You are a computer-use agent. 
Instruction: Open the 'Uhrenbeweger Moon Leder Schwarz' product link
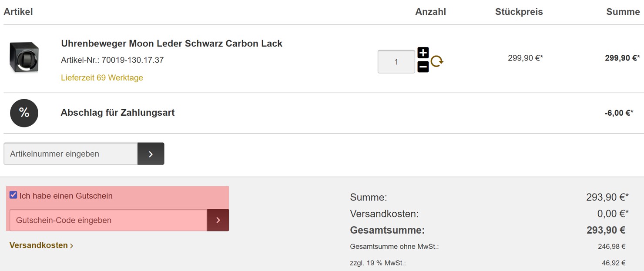[172, 43]
